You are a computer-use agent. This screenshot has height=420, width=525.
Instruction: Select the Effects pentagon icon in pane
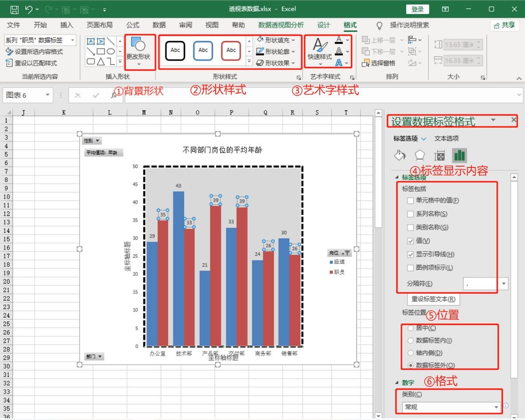click(x=420, y=156)
